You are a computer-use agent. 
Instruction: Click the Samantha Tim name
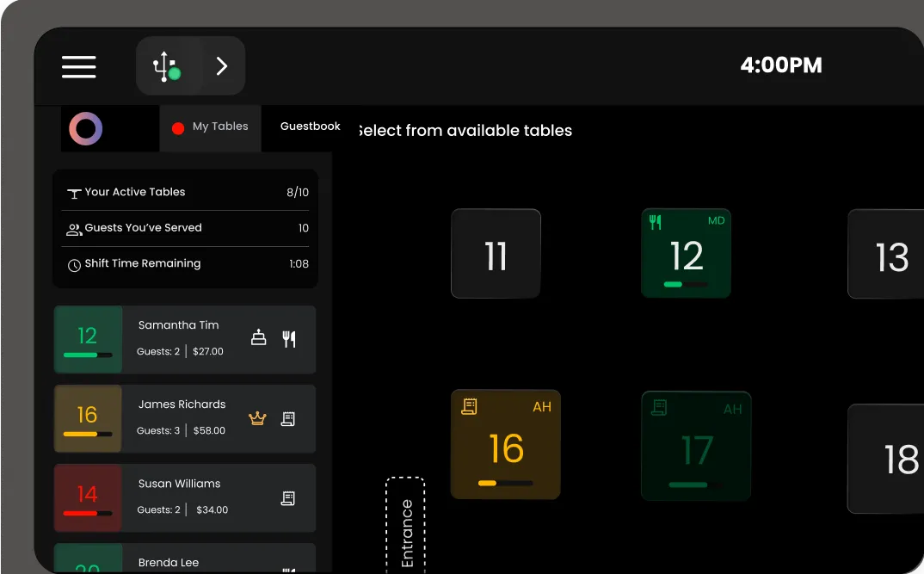(x=179, y=324)
